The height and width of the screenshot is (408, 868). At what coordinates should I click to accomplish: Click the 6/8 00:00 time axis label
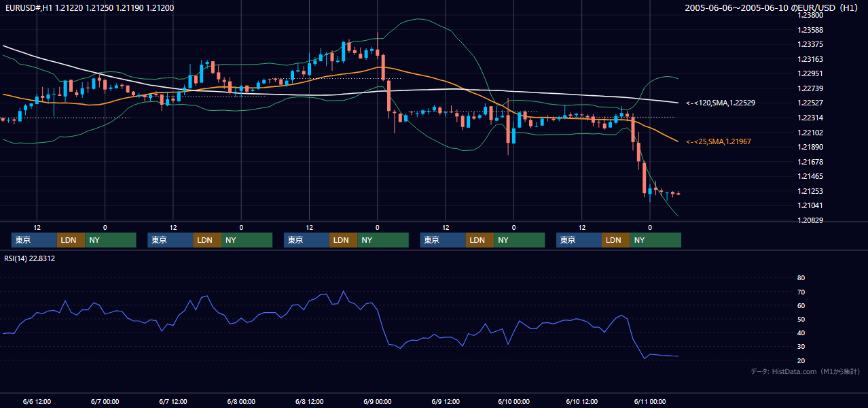point(241,401)
